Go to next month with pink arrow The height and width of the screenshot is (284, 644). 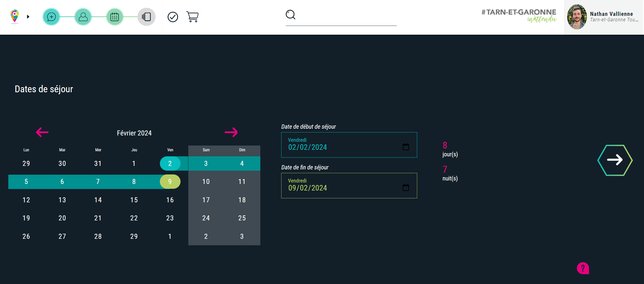(231, 132)
